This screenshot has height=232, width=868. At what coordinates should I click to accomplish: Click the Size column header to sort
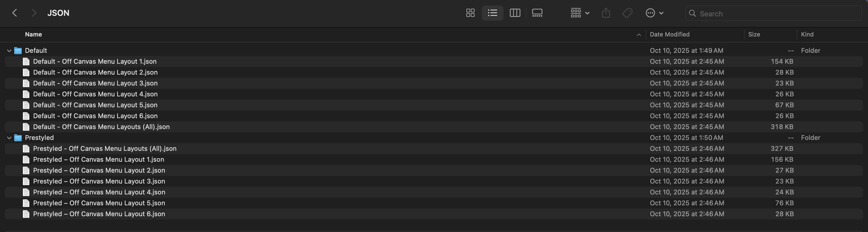754,34
